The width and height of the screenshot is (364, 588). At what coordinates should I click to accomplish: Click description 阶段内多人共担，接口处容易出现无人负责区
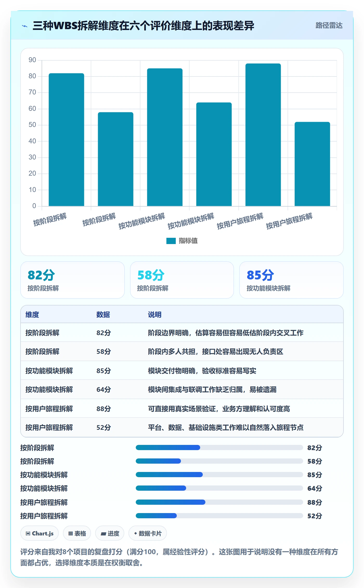[216, 351]
